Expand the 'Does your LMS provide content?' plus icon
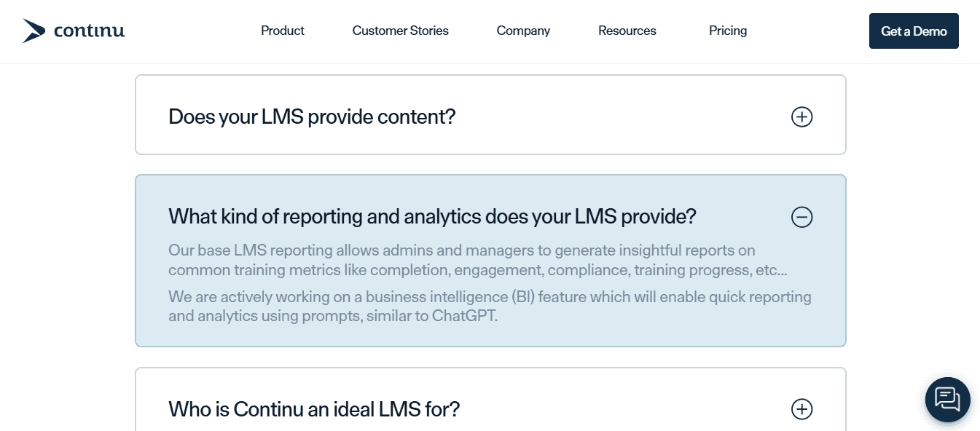980x431 pixels. point(801,116)
